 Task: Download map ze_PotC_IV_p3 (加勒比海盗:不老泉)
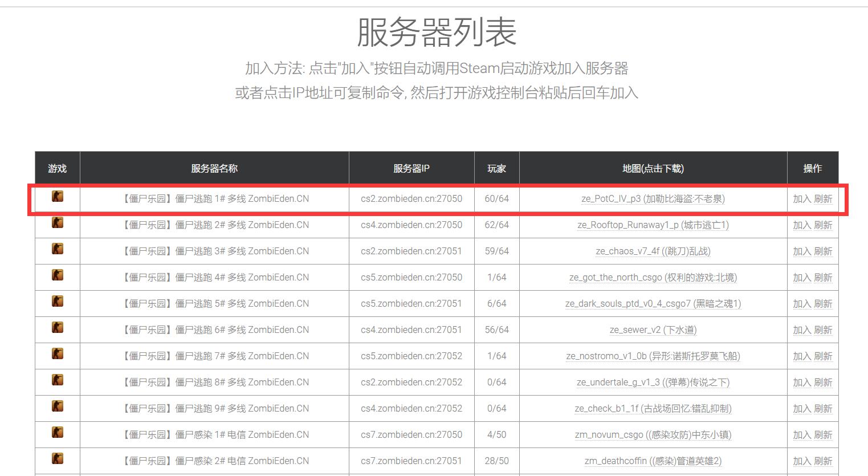click(653, 199)
